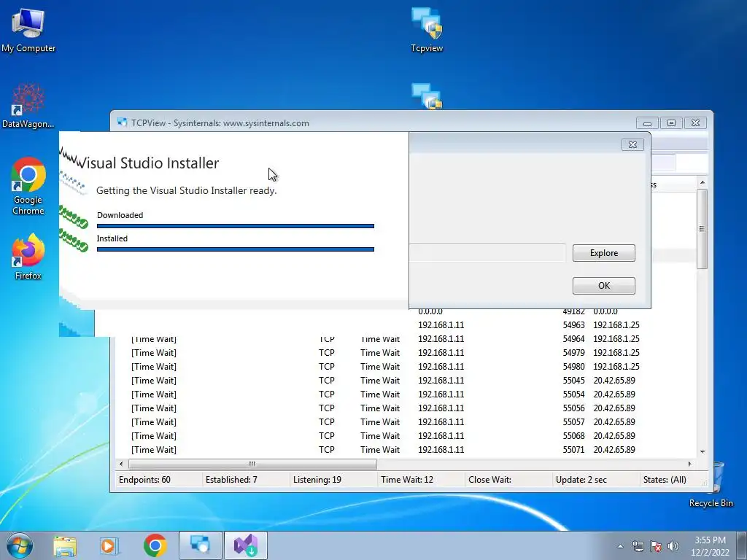
Task: Click States: (All) status entry
Action: 665,480
